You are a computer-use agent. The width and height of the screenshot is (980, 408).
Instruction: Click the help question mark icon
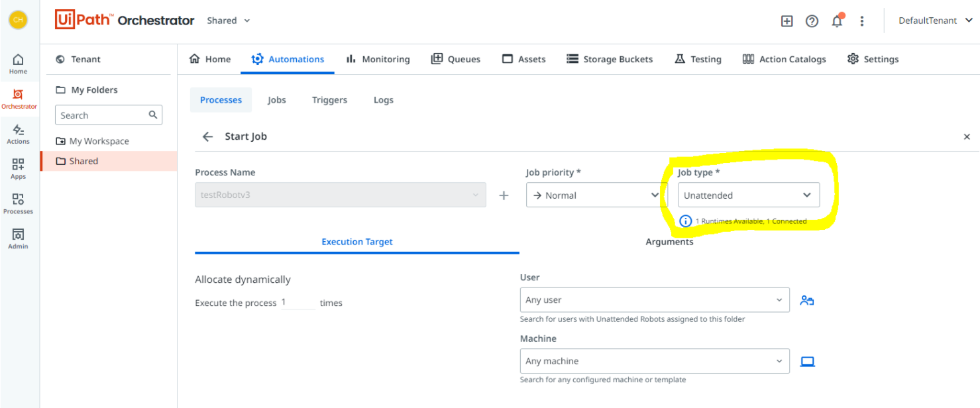point(812,21)
